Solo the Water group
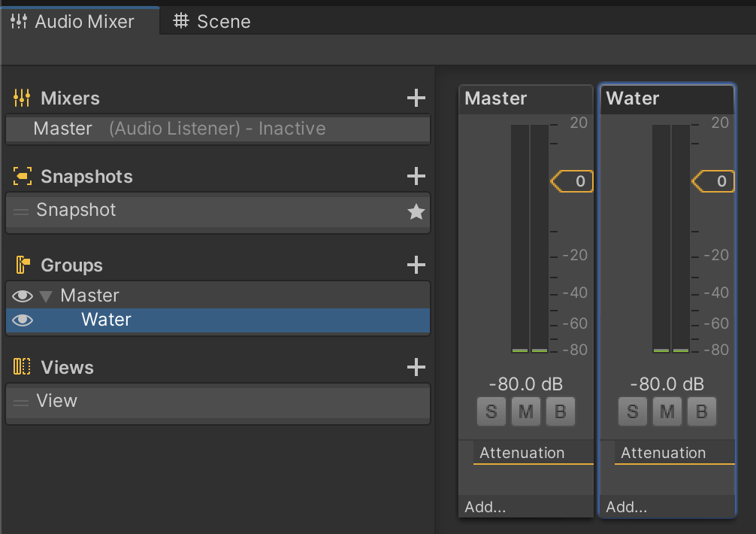The image size is (756, 534). 632,411
